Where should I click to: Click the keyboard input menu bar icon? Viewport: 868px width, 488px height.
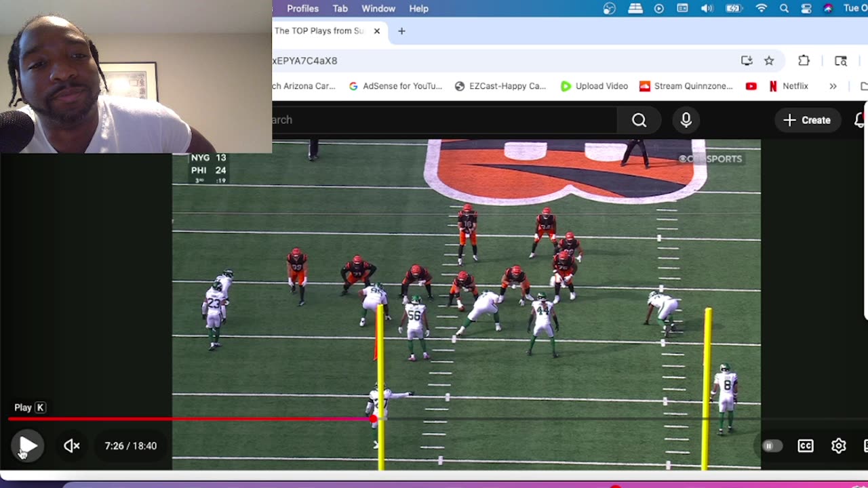[x=683, y=9]
